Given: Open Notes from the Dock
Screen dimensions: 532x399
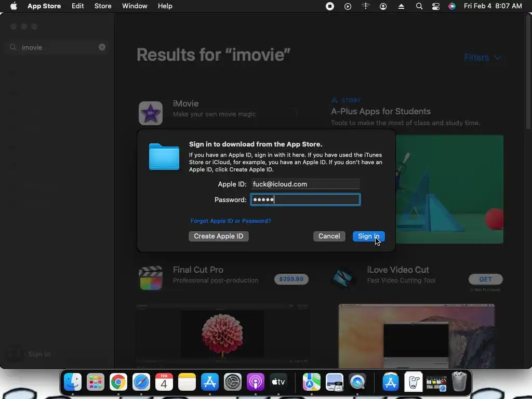Looking at the screenshot, I should pyautogui.click(x=187, y=382).
